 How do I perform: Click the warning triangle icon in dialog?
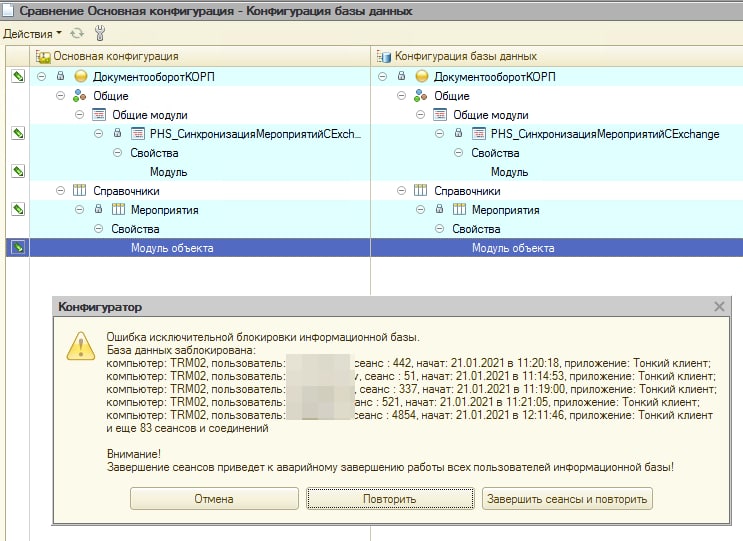pyautogui.click(x=81, y=346)
